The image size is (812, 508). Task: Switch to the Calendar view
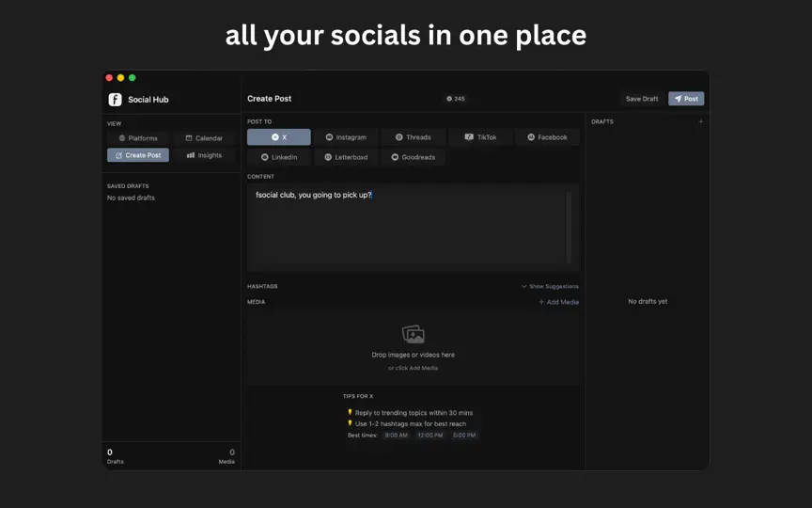pyautogui.click(x=204, y=138)
